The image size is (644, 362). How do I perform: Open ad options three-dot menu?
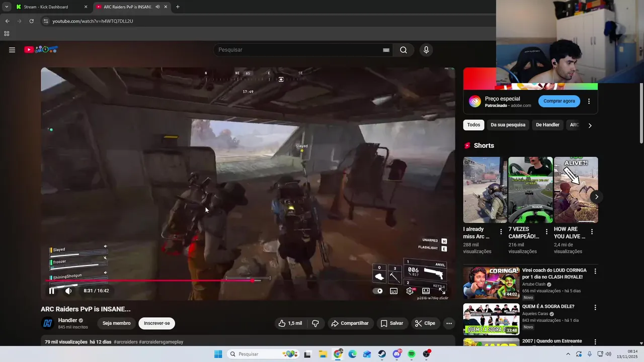tap(589, 101)
